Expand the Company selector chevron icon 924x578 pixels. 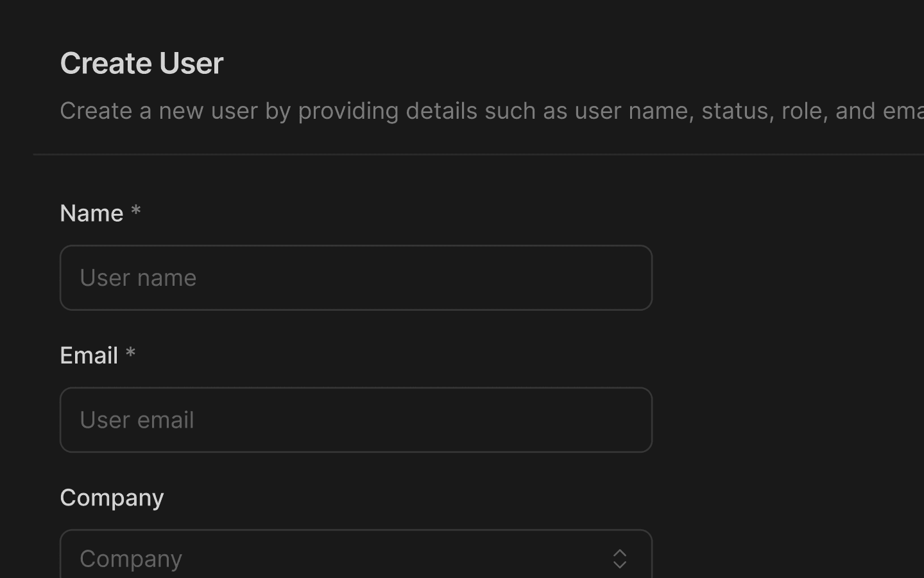[619, 558]
